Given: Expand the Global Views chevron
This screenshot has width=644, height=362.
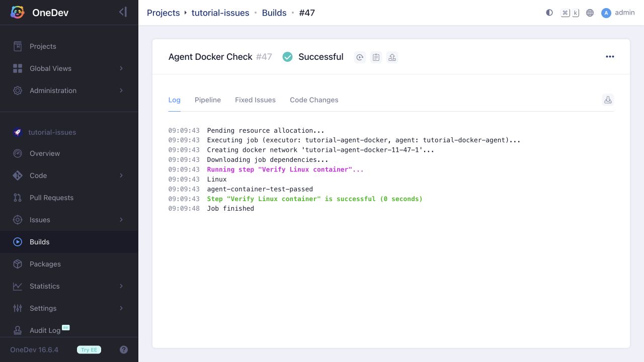Looking at the screenshot, I should [121, 68].
